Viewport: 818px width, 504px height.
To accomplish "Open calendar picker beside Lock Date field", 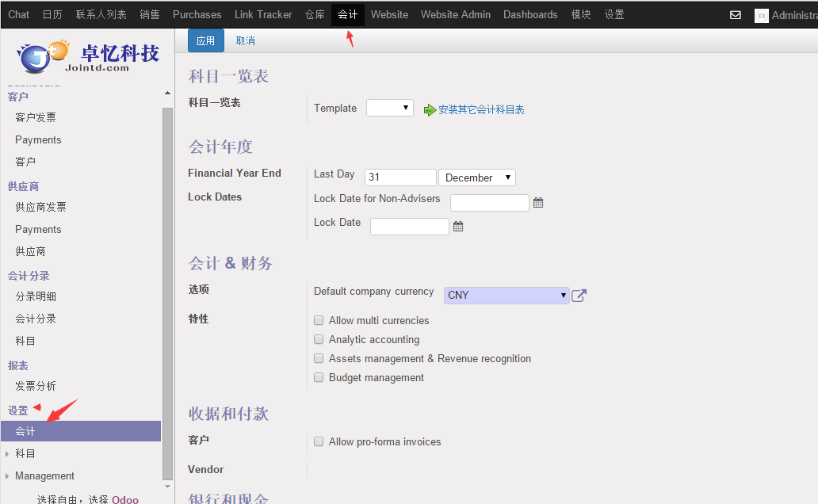I will coord(458,227).
